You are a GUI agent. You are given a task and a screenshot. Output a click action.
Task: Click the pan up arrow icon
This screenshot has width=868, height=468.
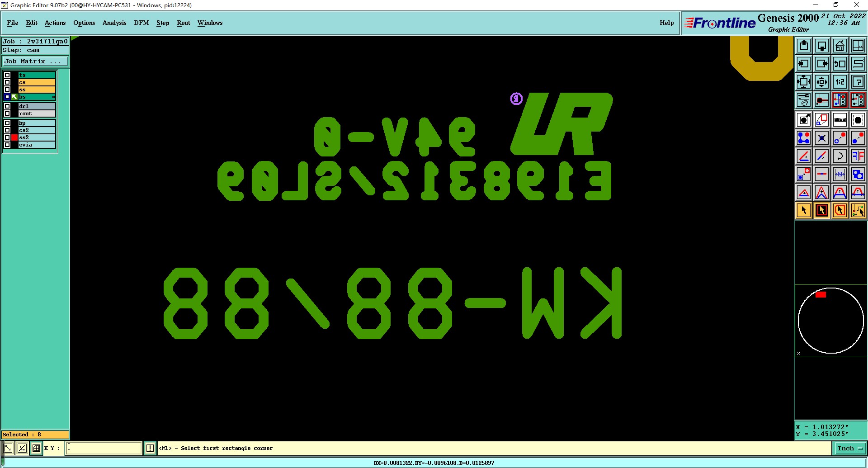[x=804, y=46]
